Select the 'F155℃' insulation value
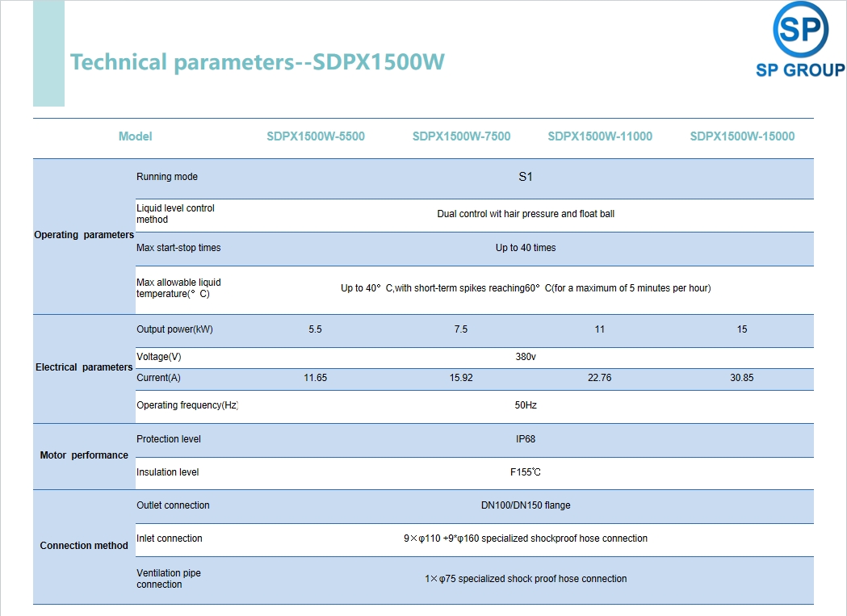 [x=526, y=472]
